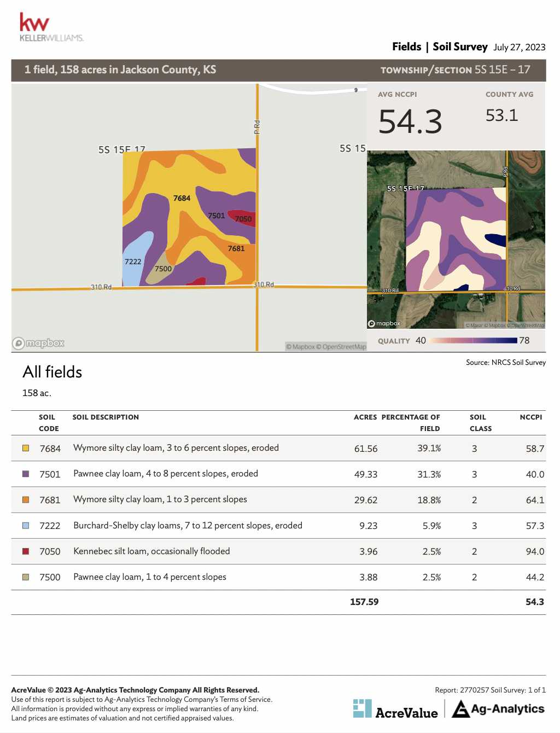Click the 7501 label on soil map

click(217, 216)
